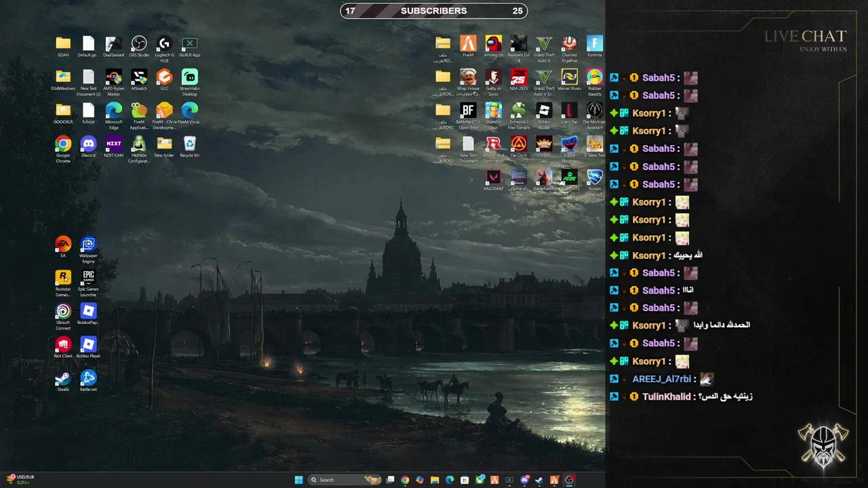The height and width of the screenshot is (488, 868).
Task: Open the OBS Studio desktop shortcut
Action: tap(139, 47)
